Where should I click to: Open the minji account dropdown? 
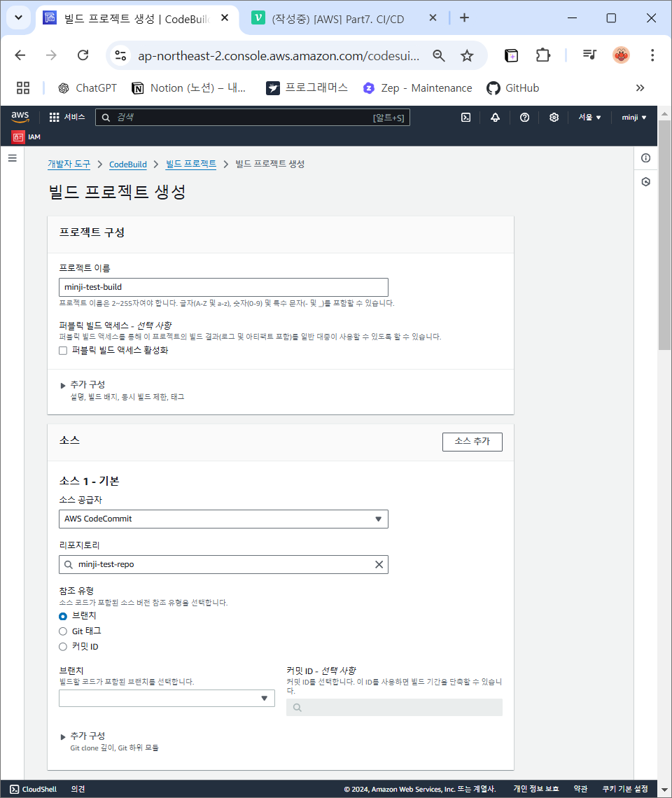click(633, 118)
